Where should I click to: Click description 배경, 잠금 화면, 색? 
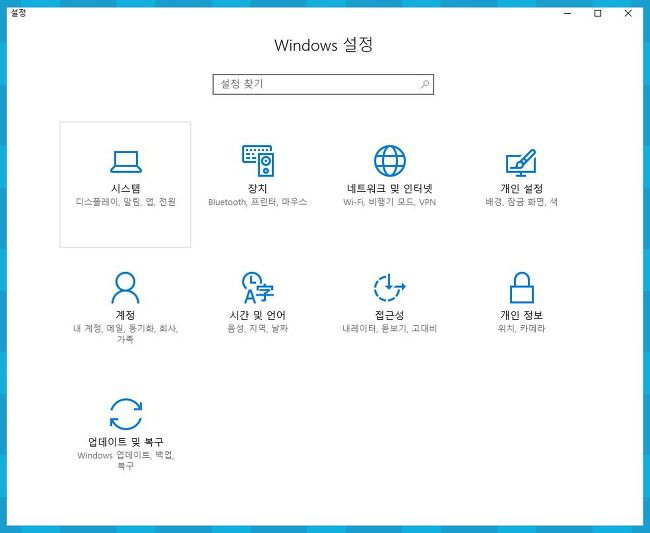(521, 202)
